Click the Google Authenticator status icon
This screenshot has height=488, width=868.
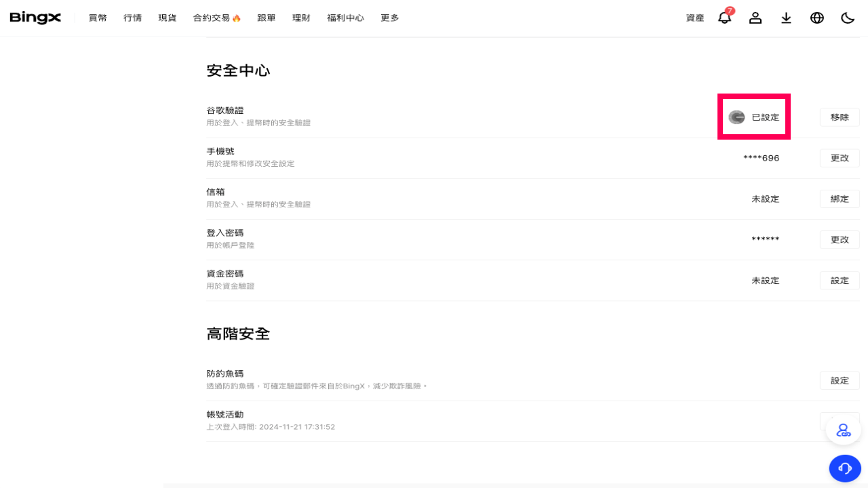point(736,117)
